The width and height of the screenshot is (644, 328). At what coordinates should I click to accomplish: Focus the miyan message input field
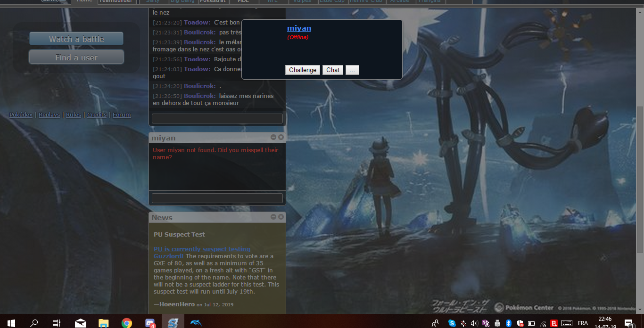click(217, 198)
